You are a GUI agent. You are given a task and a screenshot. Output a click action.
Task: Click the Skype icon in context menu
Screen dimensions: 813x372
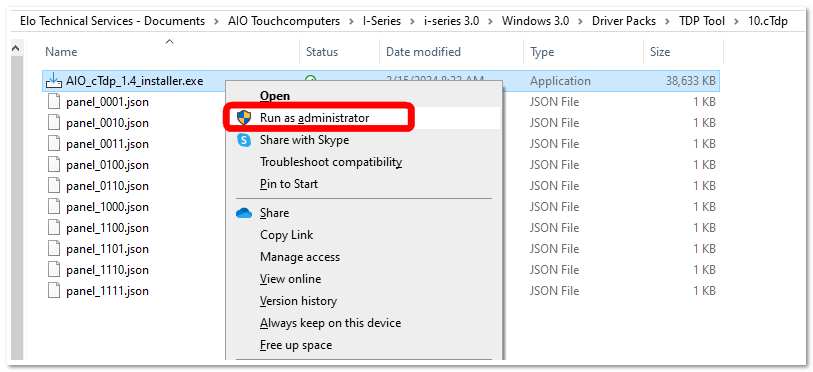(243, 140)
